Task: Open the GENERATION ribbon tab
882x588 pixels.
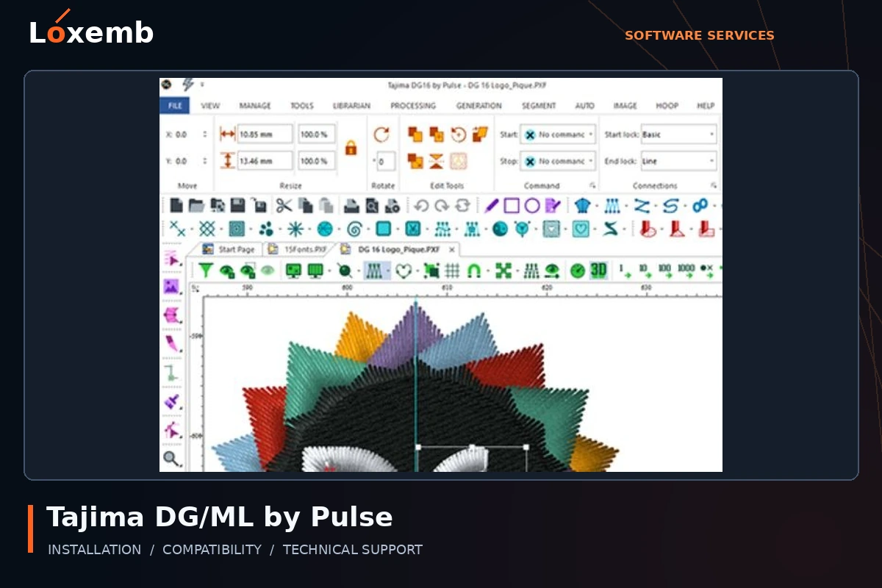Action: point(478,106)
